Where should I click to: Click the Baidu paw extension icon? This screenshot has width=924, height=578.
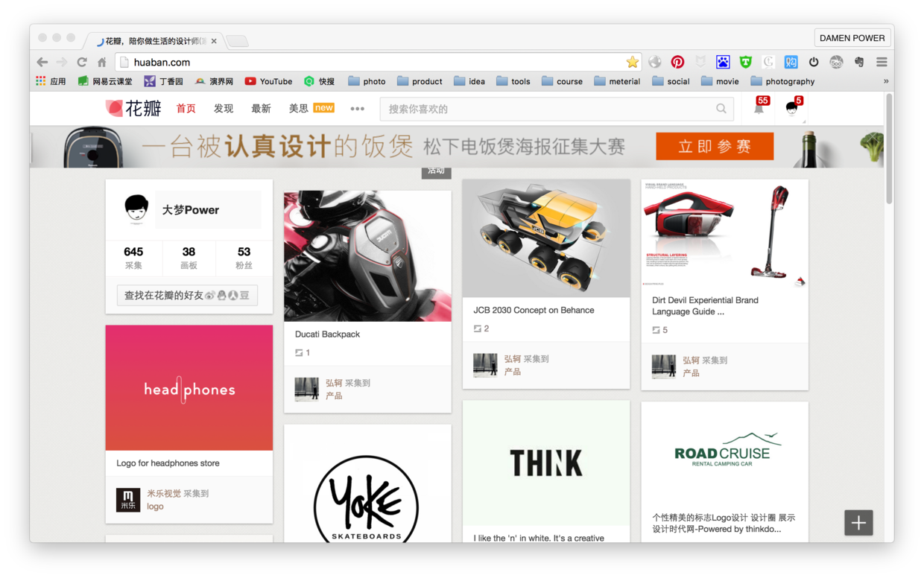[723, 63]
